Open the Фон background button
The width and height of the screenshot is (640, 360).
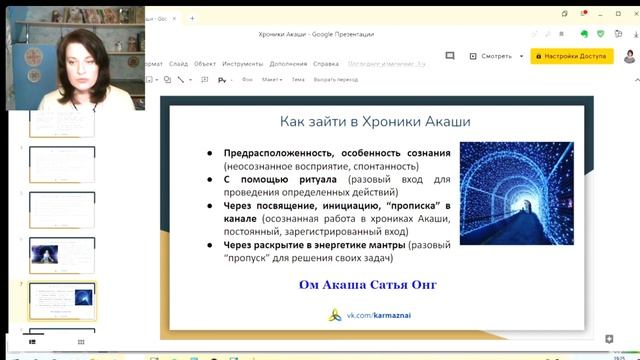247,80
